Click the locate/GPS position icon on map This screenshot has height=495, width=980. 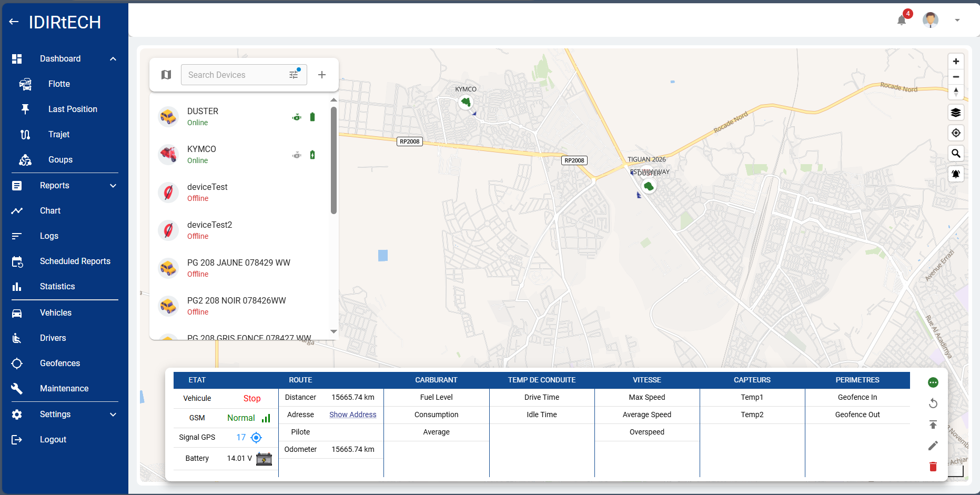pos(956,133)
